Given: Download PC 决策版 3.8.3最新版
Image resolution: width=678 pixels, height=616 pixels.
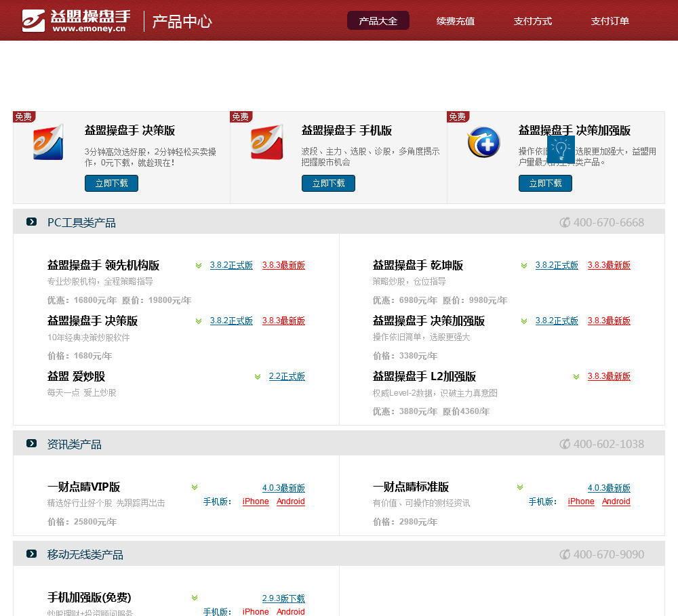Looking at the screenshot, I should [283, 321].
